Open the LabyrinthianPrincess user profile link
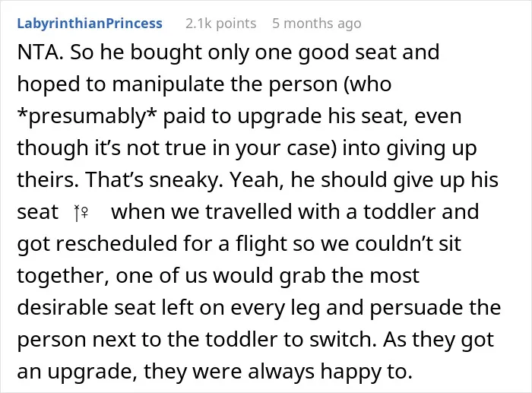The height and width of the screenshot is (393, 532). 90,24
